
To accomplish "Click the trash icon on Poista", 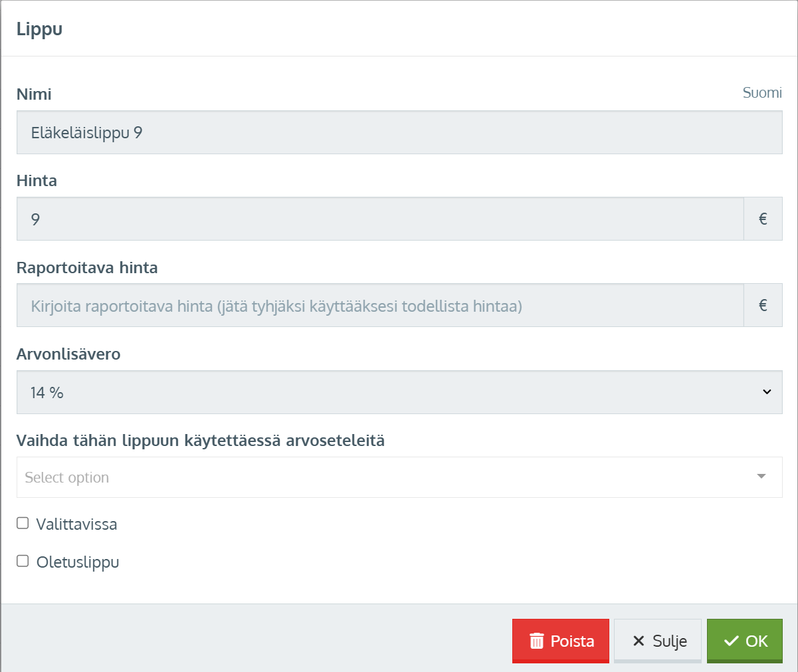I will (x=536, y=641).
